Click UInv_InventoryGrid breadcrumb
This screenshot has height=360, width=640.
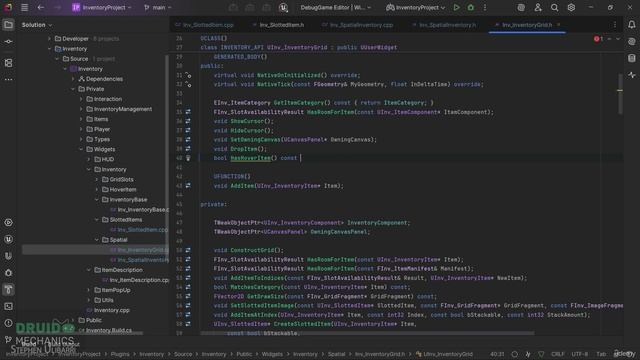point(444,354)
